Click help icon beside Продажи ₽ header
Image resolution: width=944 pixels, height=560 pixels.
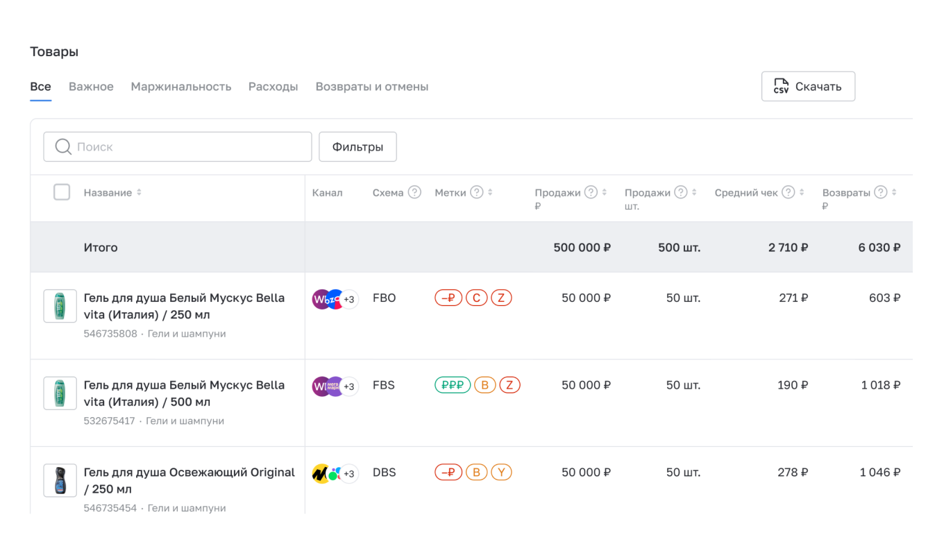[x=591, y=192]
